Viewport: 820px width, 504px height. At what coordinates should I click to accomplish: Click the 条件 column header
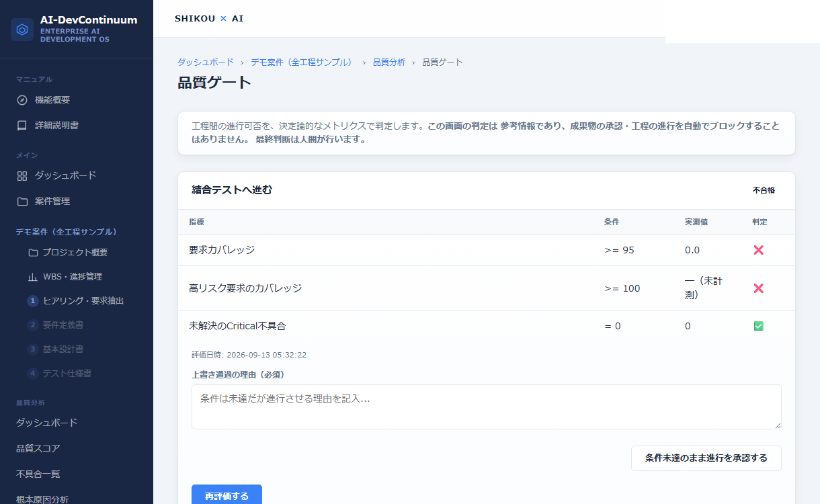612,222
